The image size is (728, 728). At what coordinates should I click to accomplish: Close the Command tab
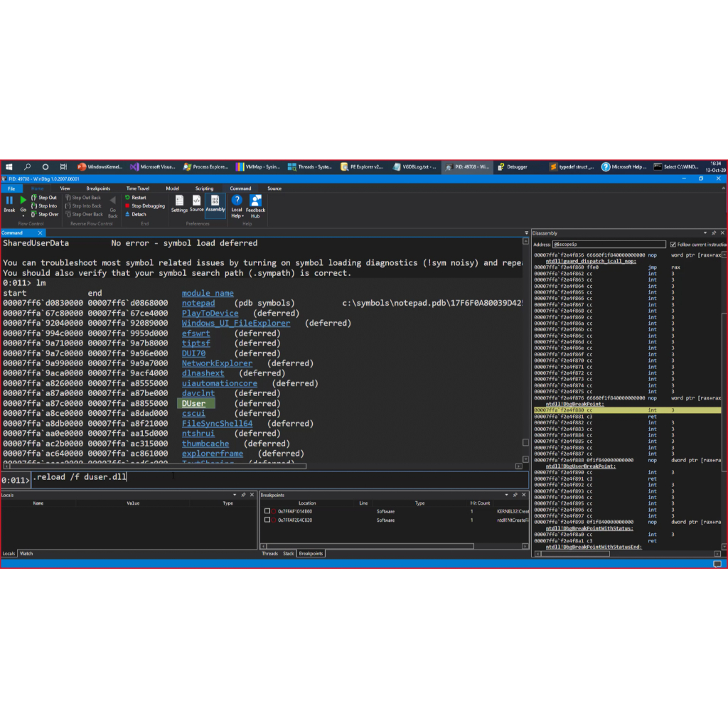pyautogui.click(x=40, y=233)
